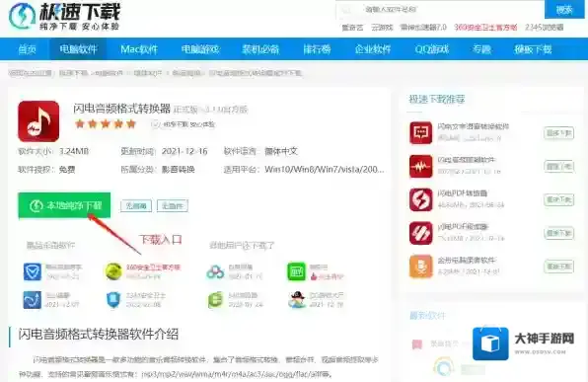Click download button for the microphone recorder row
The height and width of the screenshot is (382, 588).
click(x=558, y=267)
